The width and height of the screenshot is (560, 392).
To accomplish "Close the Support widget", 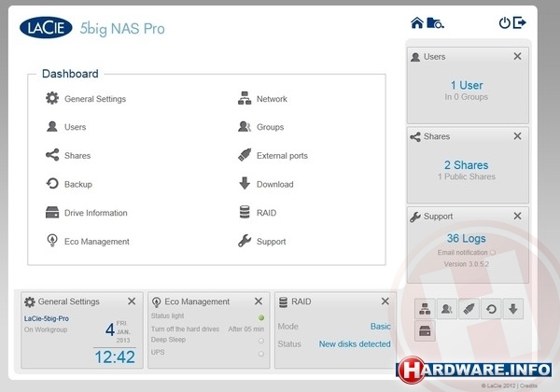I will [x=517, y=216].
